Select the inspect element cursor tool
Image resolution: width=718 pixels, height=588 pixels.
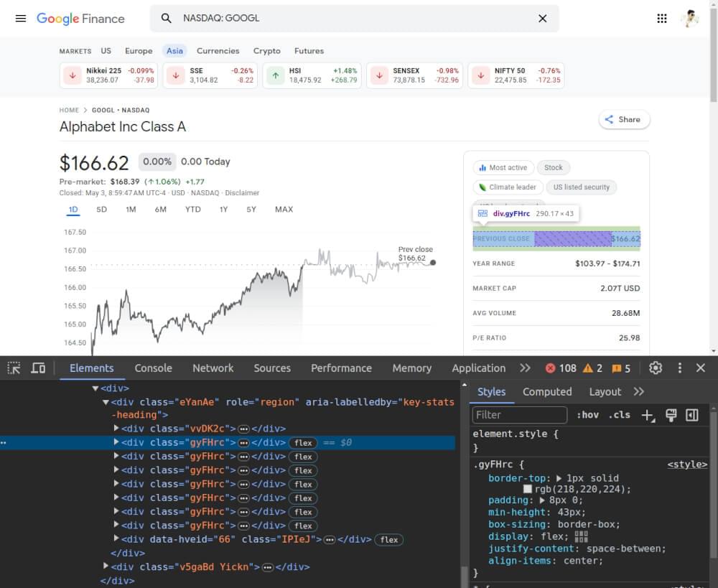pos(12,368)
